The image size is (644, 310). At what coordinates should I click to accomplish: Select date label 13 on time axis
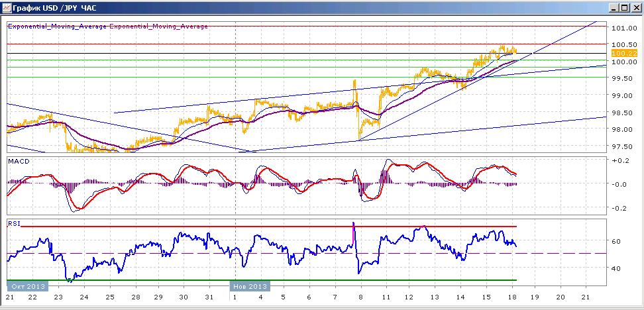pos(435,297)
